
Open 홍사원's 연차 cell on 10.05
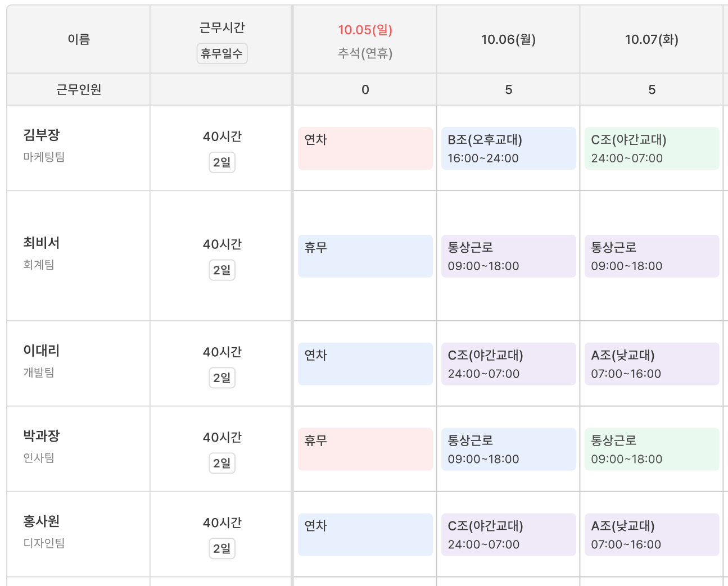365,535
